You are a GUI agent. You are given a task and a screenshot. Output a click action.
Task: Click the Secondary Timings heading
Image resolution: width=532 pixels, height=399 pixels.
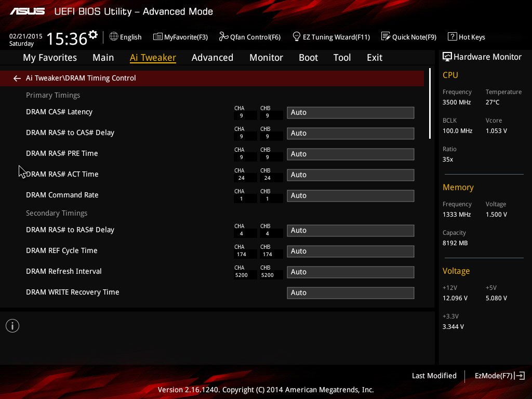(x=57, y=214)
